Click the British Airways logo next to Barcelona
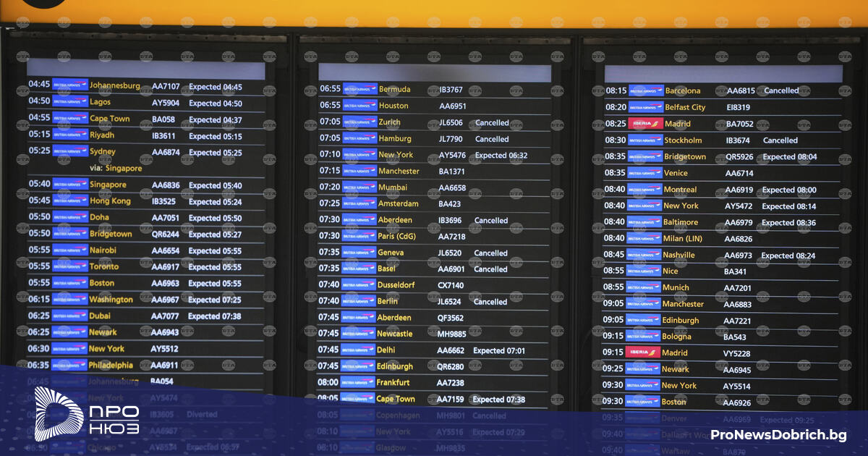This screenshot has width=868, height=456. point(646,90)
